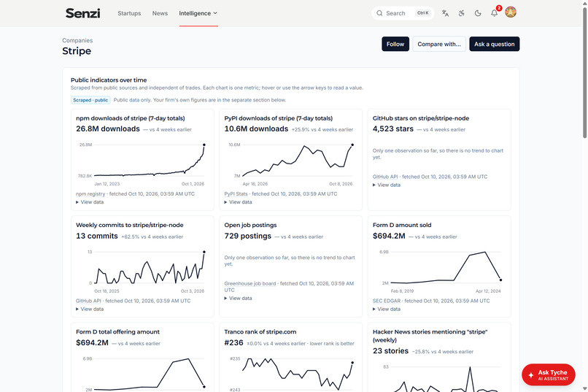The width and height of the screenshot is (588, 392).
Task: Open SEC EDGAR link under Form D amount sold
Action: click(x=386, y=301)
